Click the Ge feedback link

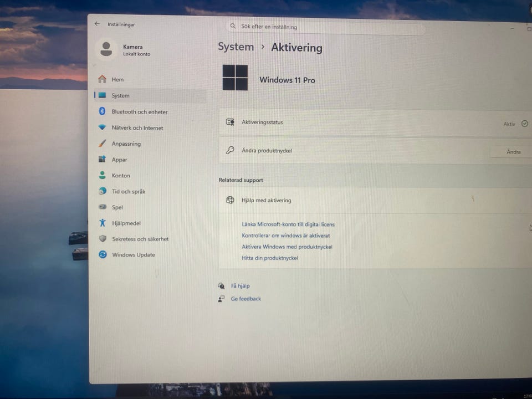[246, 299]
